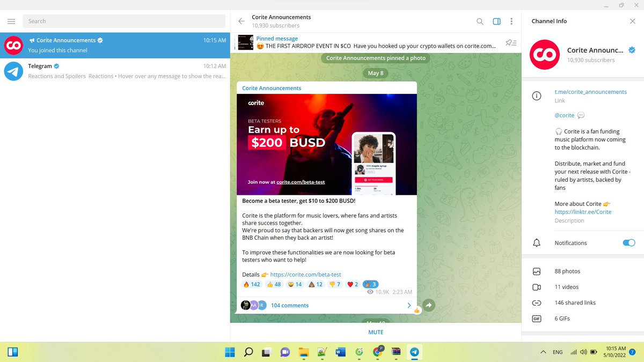Image resolution: width=644 pixels, height=362 pixels.
Task: Show the pinned messages list icon
Action: 511,42
